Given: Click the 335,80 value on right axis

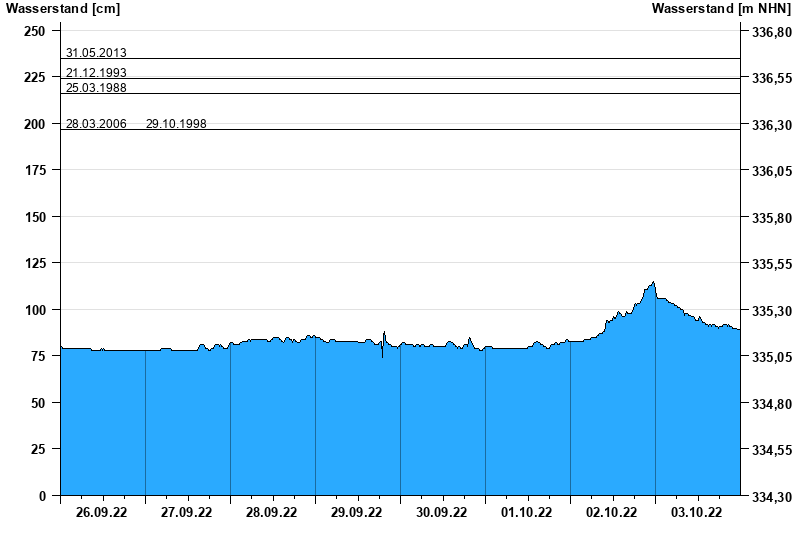Looking at the screenshot, I should (772, 218).
